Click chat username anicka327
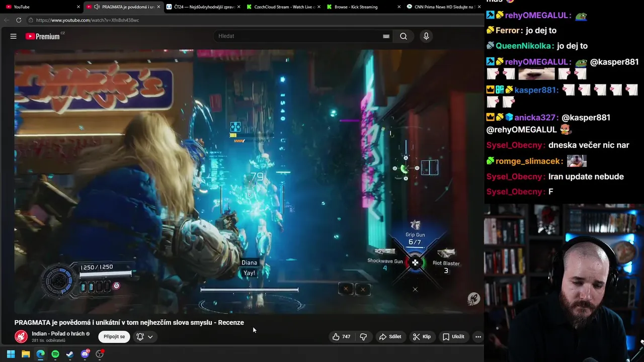The image size is (644, 362). click(535, 117)
